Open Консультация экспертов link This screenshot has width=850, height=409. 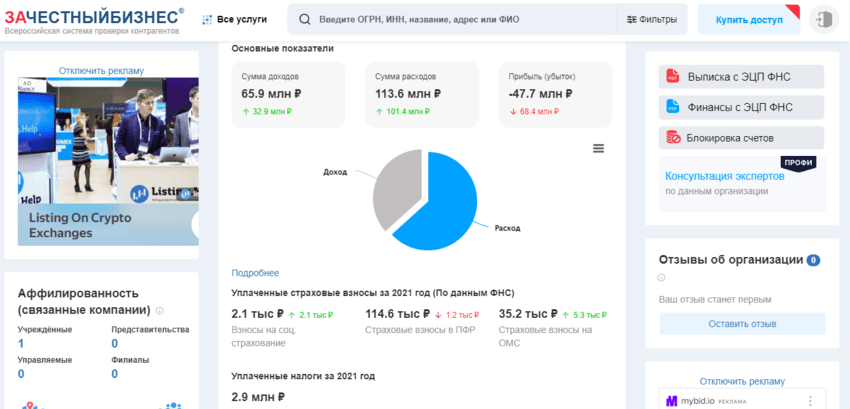point(724,176)
